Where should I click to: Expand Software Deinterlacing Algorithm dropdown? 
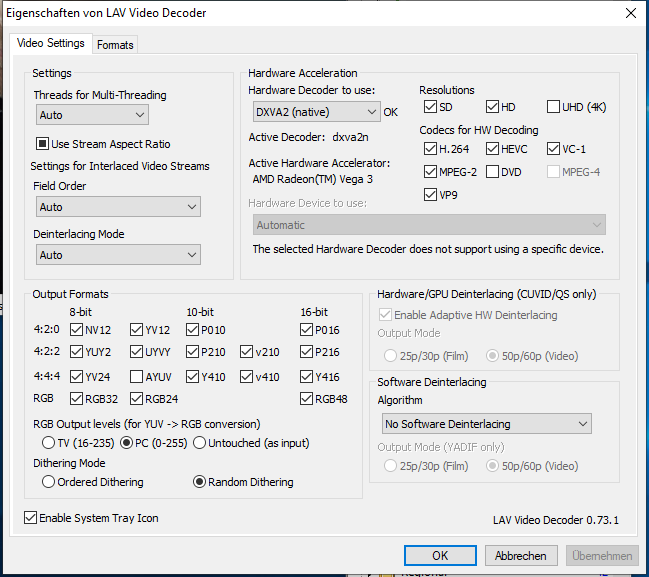487,424
